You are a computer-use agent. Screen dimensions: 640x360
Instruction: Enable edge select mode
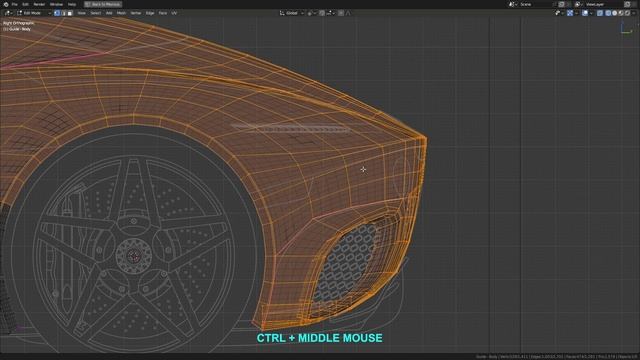[x=63, y=13]
